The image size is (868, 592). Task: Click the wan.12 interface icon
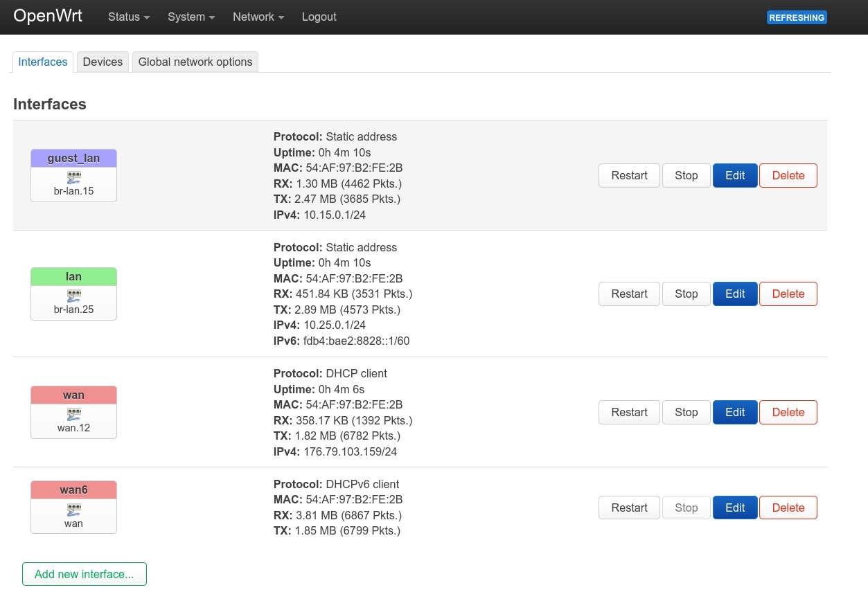coord(73,414)
